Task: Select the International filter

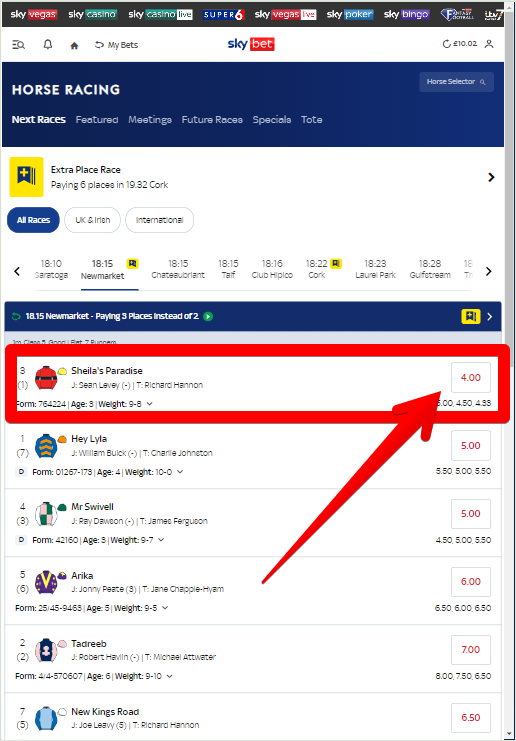Action: (159, 220)
